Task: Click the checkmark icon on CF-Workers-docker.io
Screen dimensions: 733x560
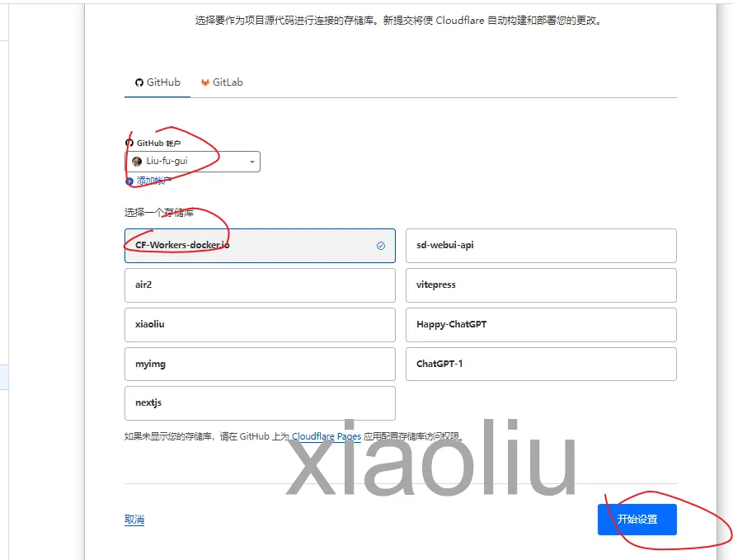Action: click(381, 246)
